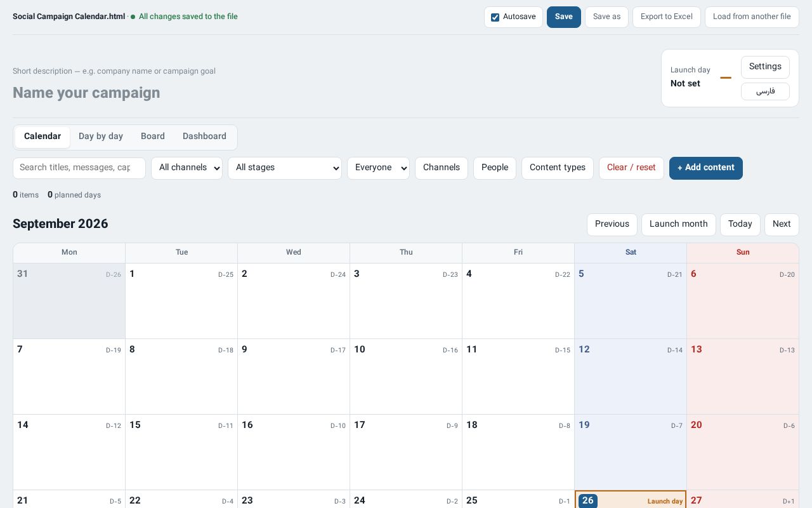Image resolution: width=812 pixels, height=508 pixels.
Task: Click the short description field
Action: (114, 71)
